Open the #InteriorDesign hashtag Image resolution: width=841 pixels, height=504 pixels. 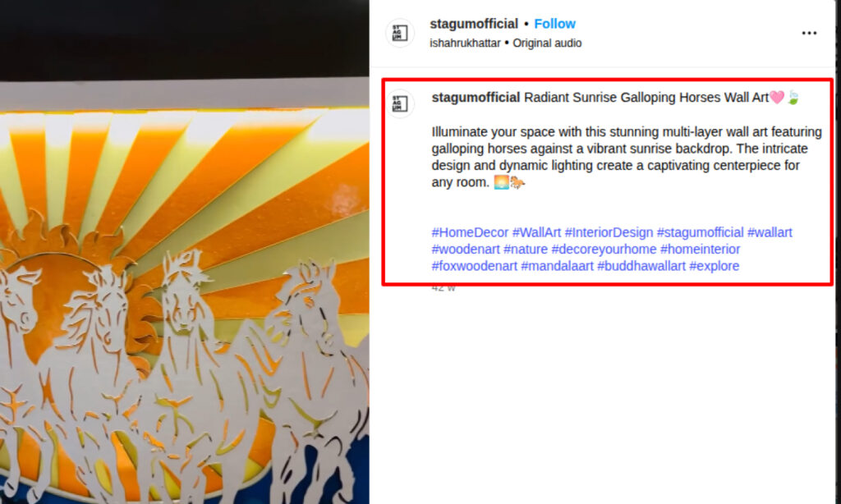coord(609,232)
